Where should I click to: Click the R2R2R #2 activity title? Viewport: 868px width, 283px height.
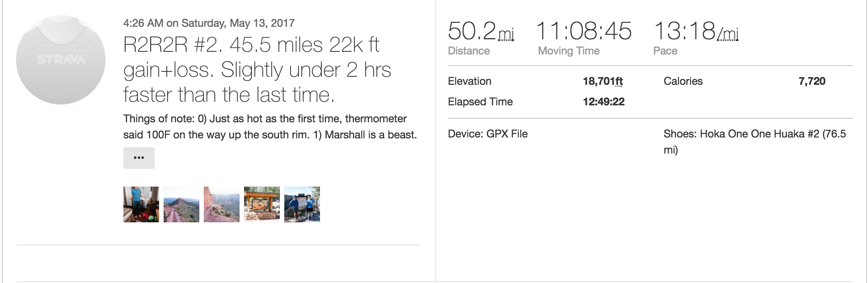257,70
